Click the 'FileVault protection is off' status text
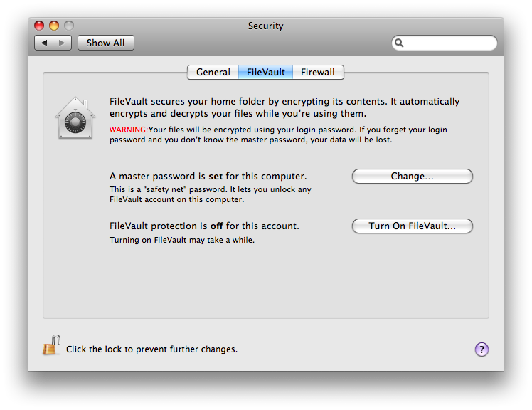Screen dimensions: 532x410 tap(204, 226)
